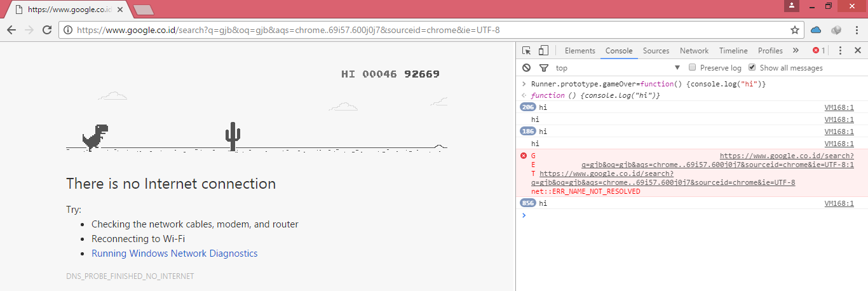Click the 856 repeat count badge
This screenshot has width=868, height=291.
pyautogui.click(x=528, y=203)
